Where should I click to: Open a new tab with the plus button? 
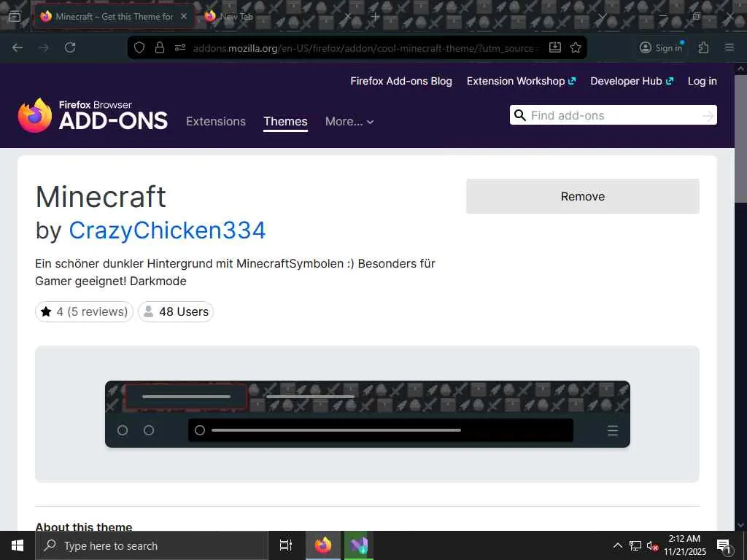tap(375, 17)
